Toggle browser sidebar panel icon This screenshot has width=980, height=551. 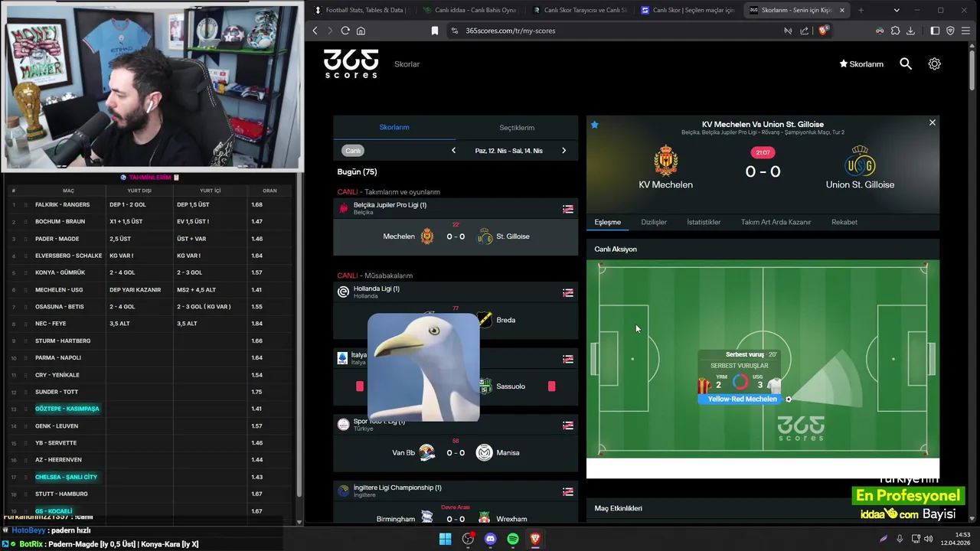[x=935, y=31]
